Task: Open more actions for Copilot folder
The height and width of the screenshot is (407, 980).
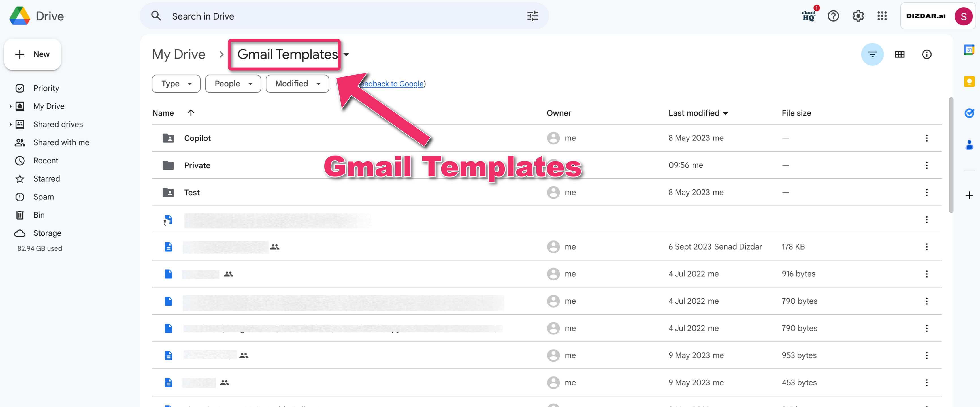Action: coord(927,138)
